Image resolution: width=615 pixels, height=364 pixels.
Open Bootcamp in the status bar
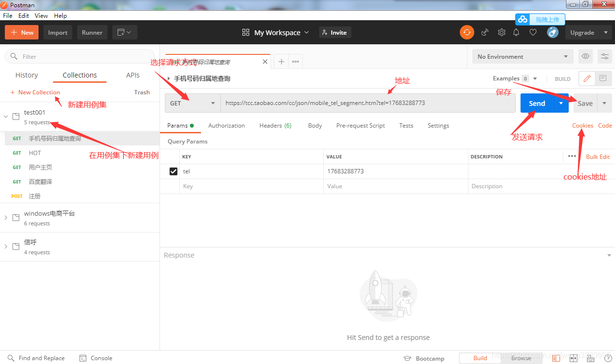point(424,358)
